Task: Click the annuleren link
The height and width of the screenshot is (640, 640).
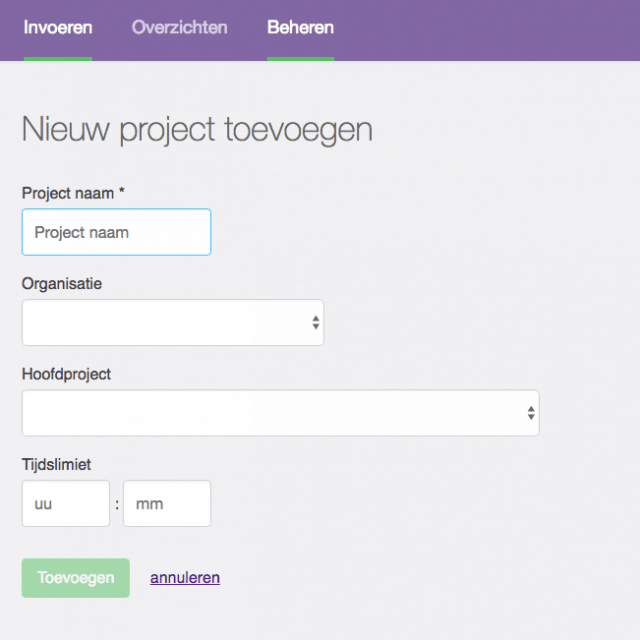Action: pyautogui.click(x=185, y=578)
